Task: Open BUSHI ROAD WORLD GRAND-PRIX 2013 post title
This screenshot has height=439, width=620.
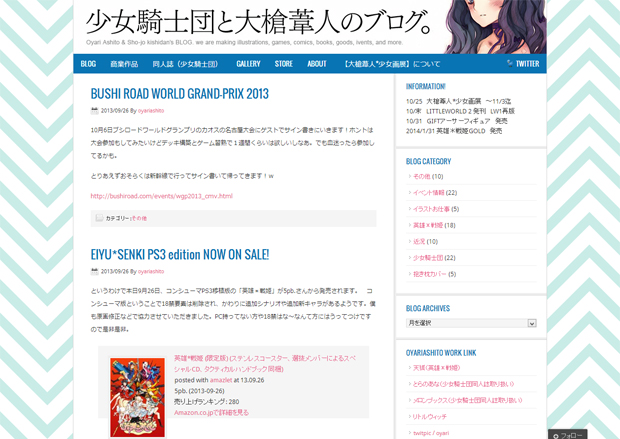Action: (x=180, y=94)
